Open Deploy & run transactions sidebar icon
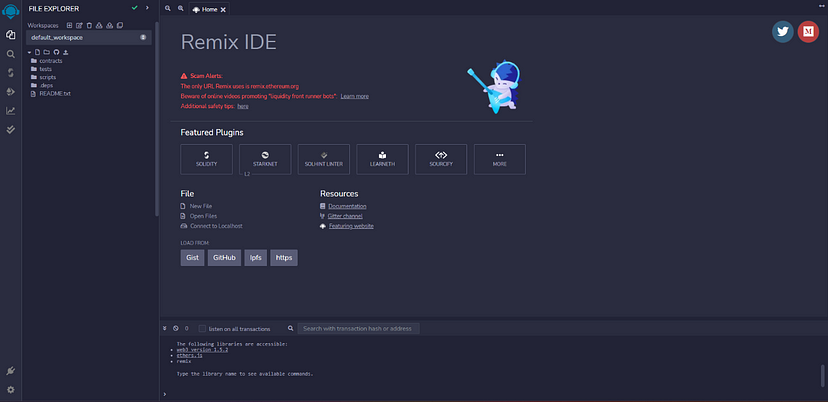 pyautogui.click(x=11, y=92)
